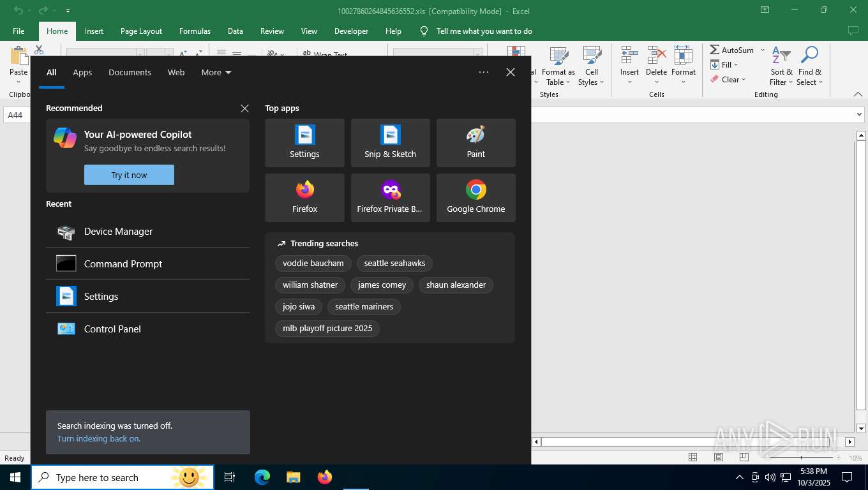The height and width of the screenshot is (490, 868).
Task: Open Command Prompt from Recent
Action: click(x=147, y=264)
